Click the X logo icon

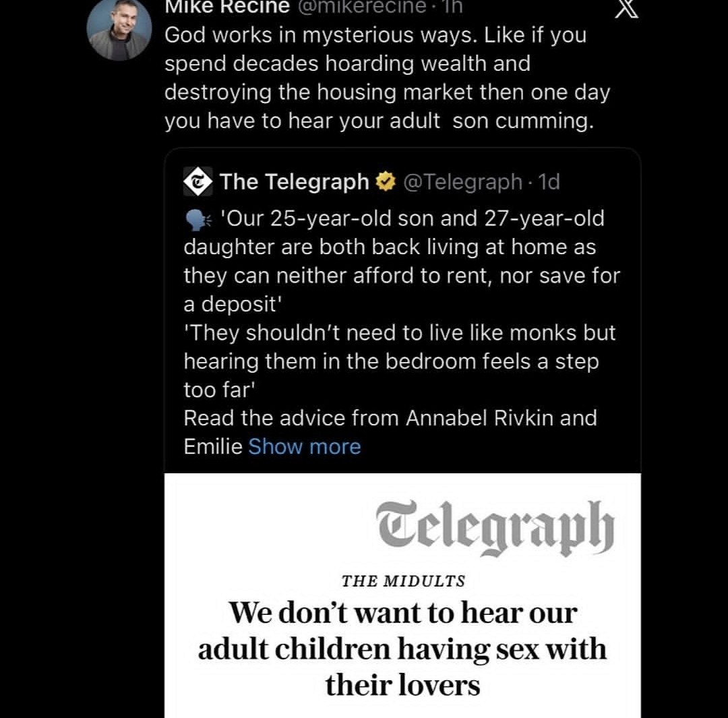(627, 8)
